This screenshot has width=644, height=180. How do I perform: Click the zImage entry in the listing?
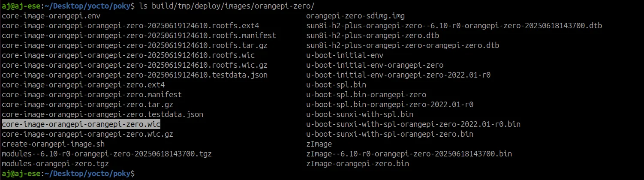coord(319,144)
